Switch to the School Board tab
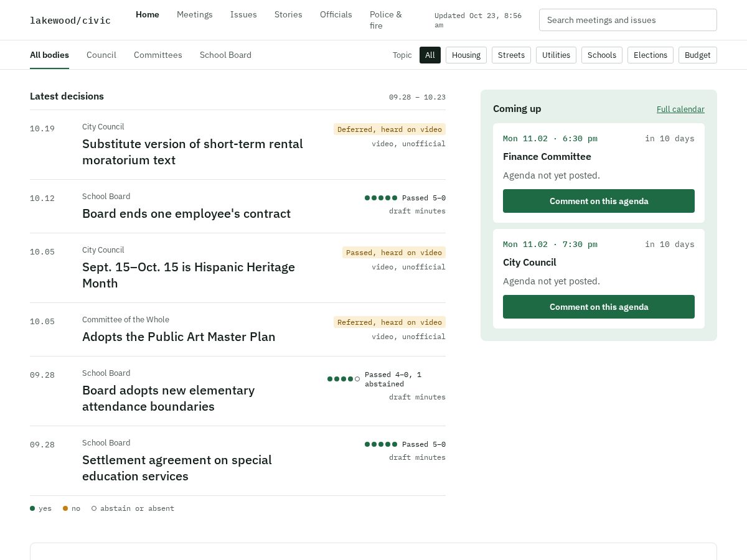The width and height of the screenshot is (747, 560). click(225, 55)
